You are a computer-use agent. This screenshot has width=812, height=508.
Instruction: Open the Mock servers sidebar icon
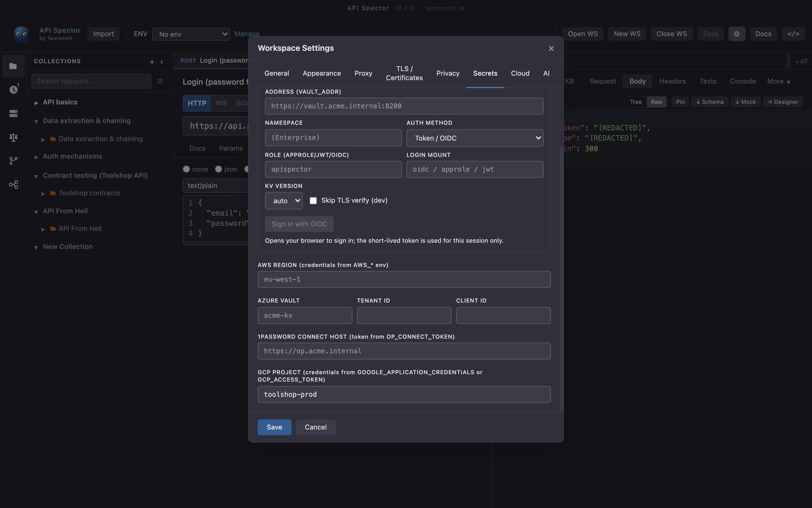pyautogui.click(x=14, y=113)
